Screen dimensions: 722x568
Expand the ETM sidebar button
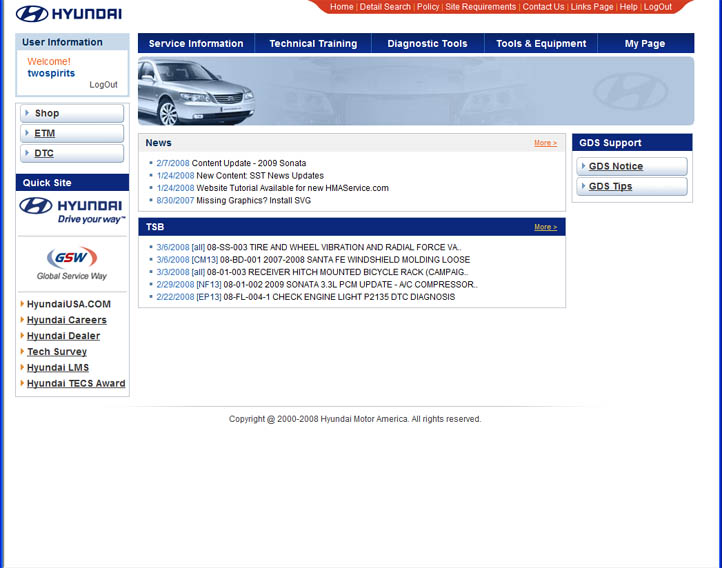coord(72,133)
